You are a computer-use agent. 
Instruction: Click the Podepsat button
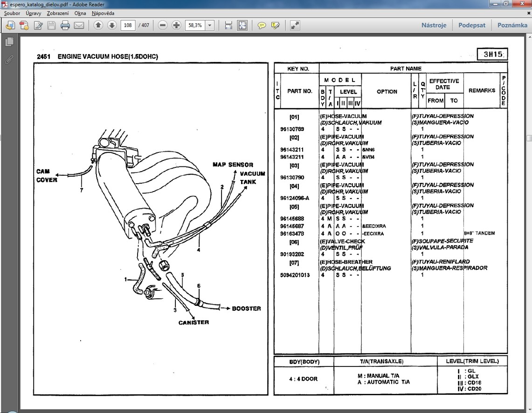[x=471, y=26]
